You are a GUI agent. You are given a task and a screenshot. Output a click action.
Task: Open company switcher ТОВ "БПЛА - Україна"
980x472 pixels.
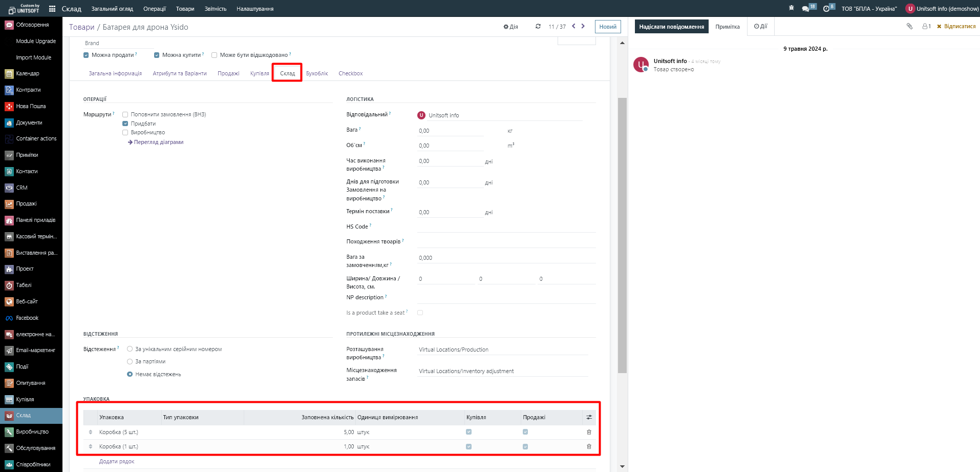tap(869, 9)
